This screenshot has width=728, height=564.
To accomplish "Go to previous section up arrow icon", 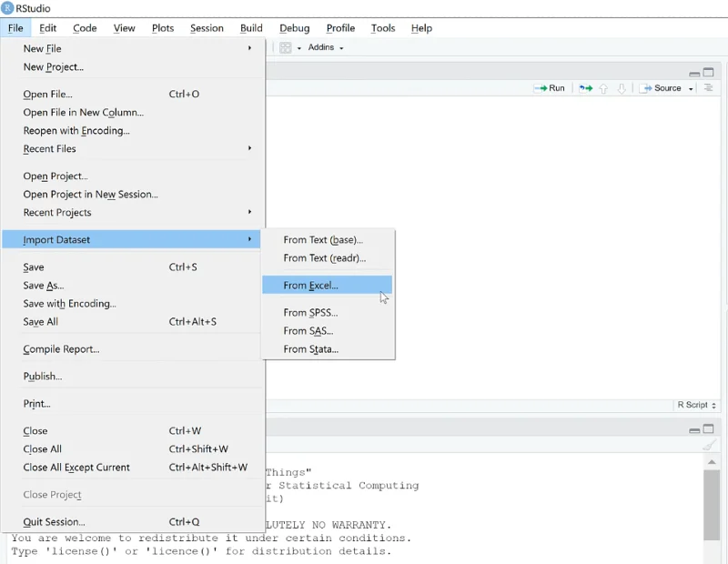I will tap(603, 88).
